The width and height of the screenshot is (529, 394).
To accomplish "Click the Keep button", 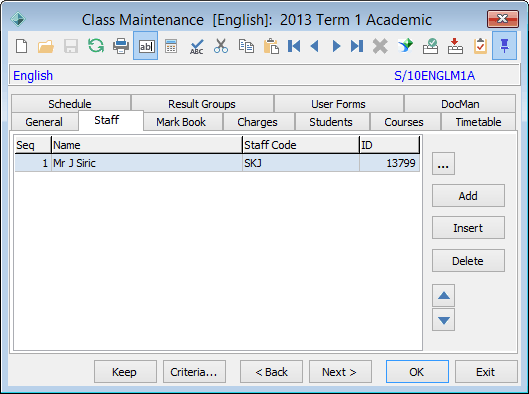I will point(126,372).
